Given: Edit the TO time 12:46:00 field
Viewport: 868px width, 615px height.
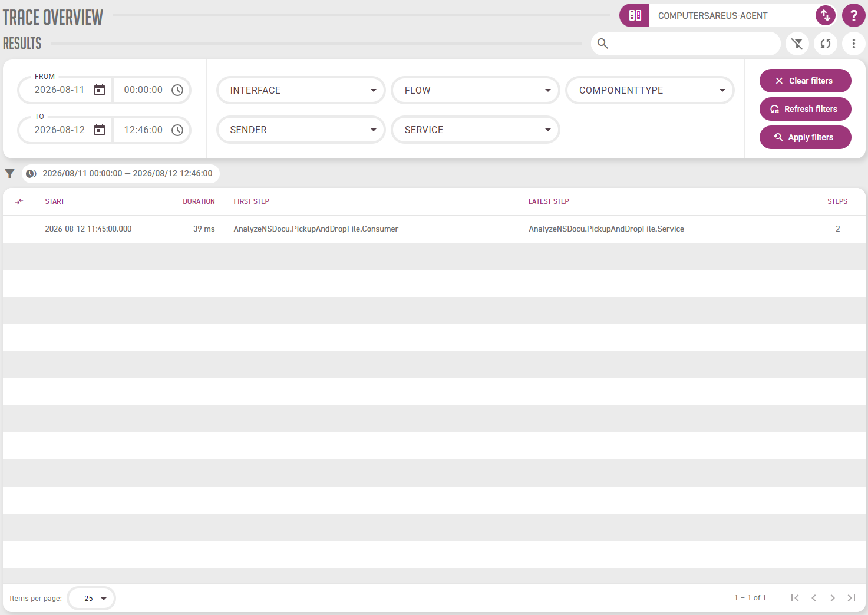Looking at the screenshot, I should tap(143, 130).
